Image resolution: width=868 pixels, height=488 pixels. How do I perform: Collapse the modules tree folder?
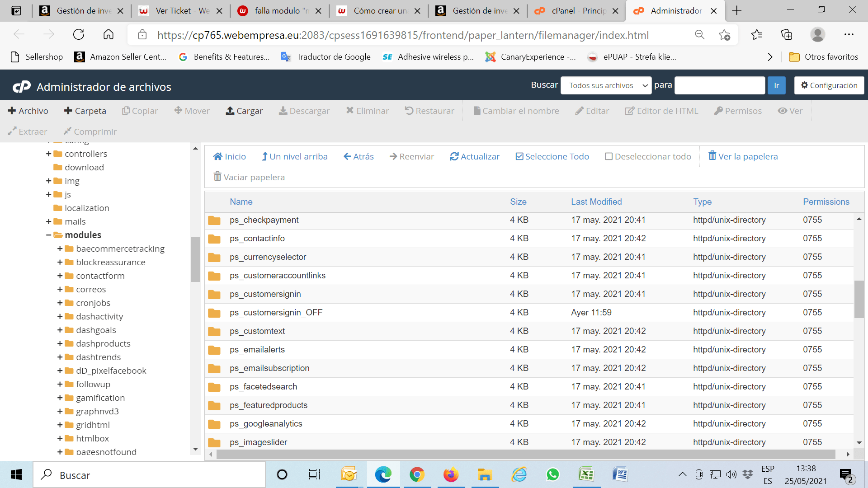[48, 235]
